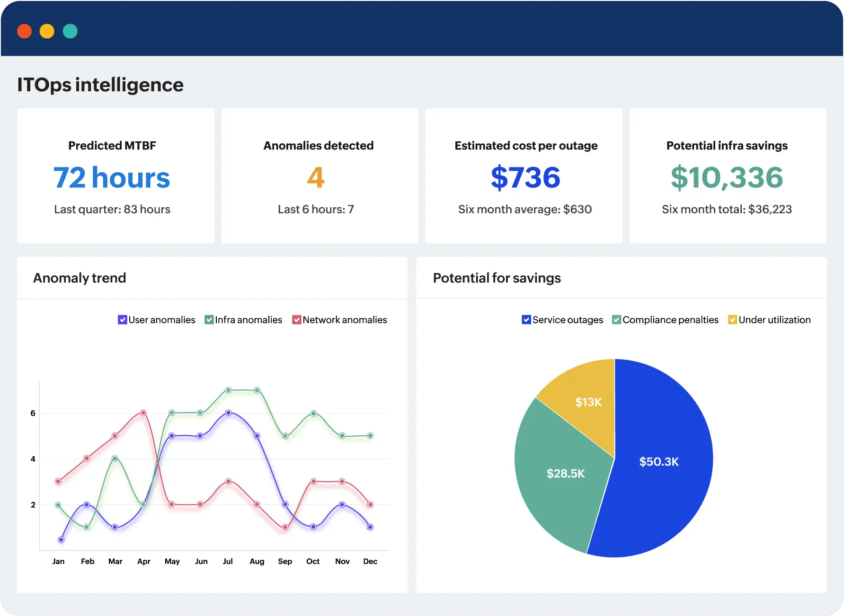Toggle the Compliance penalties checkbox
844x616 pixels.
pyautogui.click(x=616, y=320)
